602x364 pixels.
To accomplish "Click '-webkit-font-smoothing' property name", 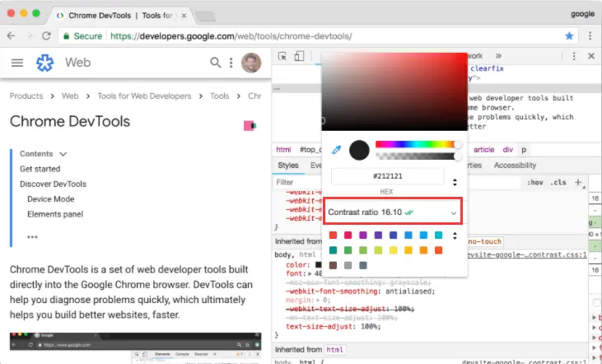I will (x=332, y=292).
